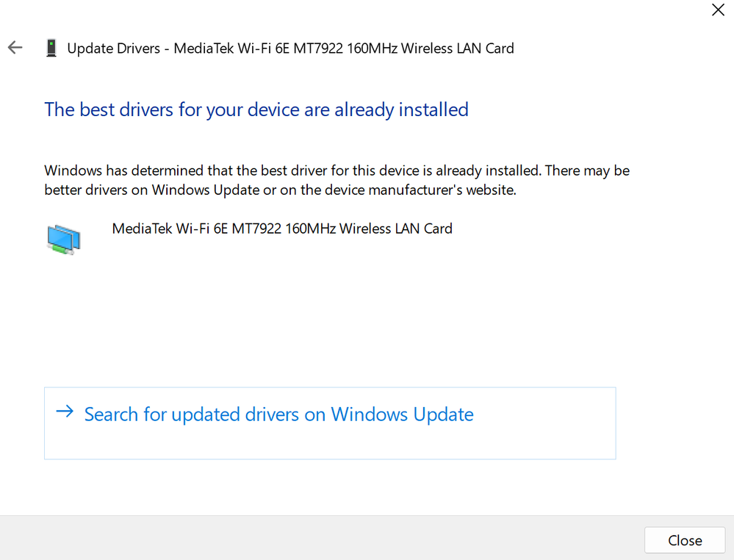
Task: Click the device icon beside Update Drivers title
Action: pyautogui.click(x=51, y=49)
